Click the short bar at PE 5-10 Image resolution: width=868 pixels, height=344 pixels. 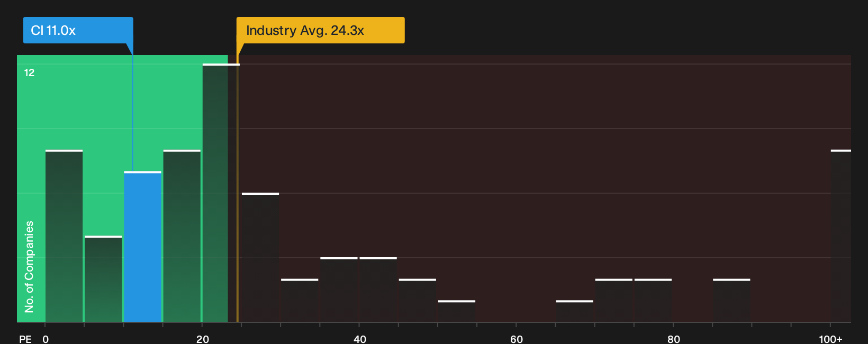tap(103, 279)
